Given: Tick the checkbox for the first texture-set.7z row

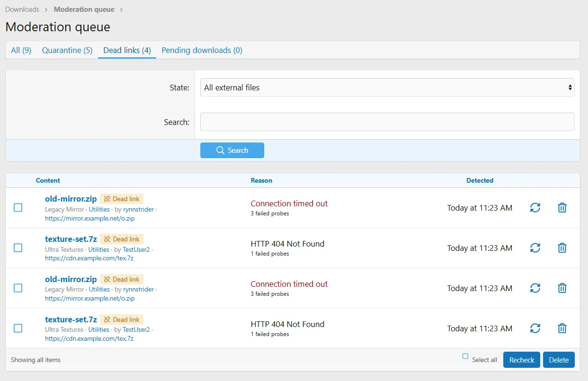Looking at the screenshot, I should (18, 248).
